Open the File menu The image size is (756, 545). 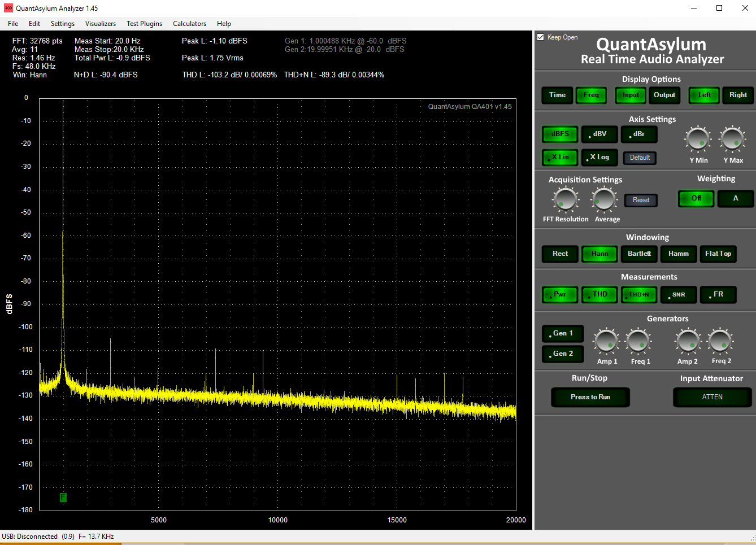13,24
